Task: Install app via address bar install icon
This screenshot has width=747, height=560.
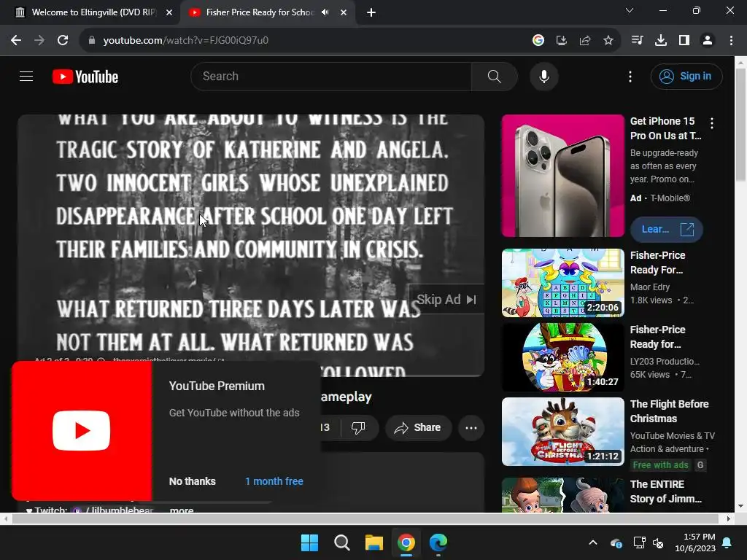Action: (x=562, y=41)
